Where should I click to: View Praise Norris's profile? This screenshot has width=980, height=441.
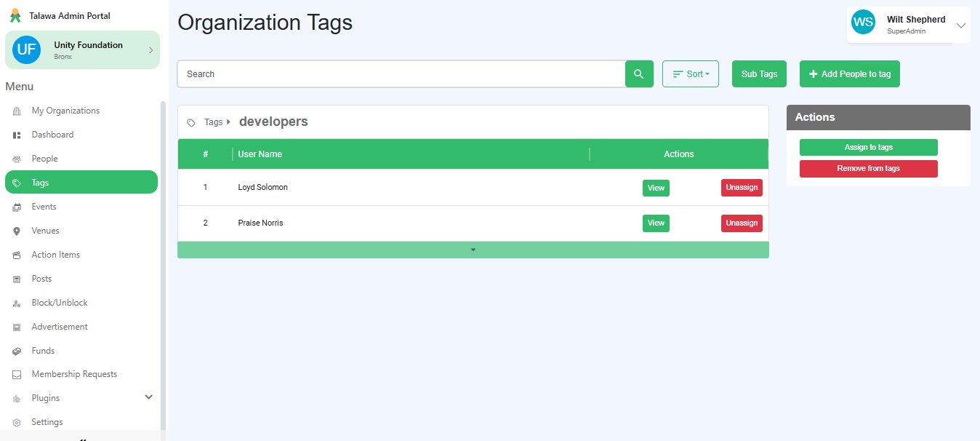tap(655, 223)
